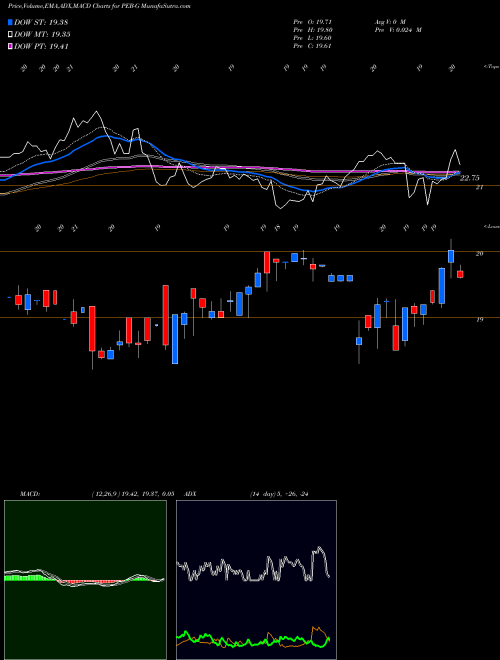Click the 19 price axis label
Viewport: 500px width, 660px height.
[479, 319]
